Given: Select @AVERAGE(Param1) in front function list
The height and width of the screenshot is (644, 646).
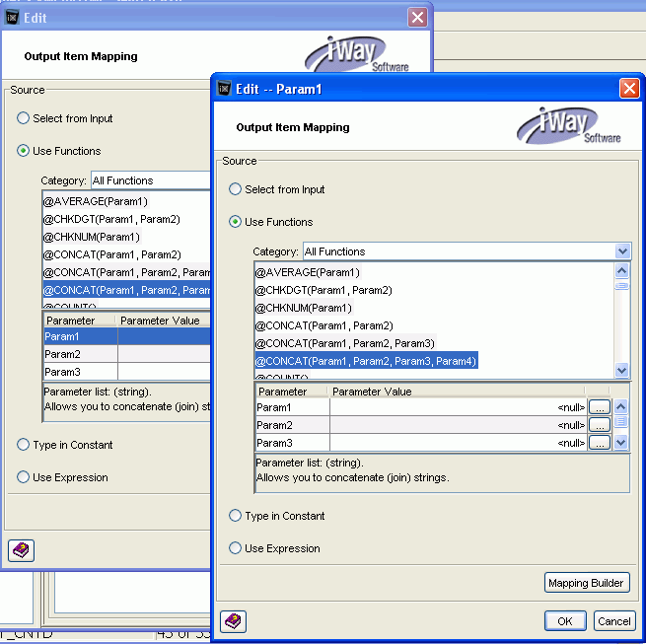Looking at the screenshot, I should pyautogui.click(x=308, y=272).
